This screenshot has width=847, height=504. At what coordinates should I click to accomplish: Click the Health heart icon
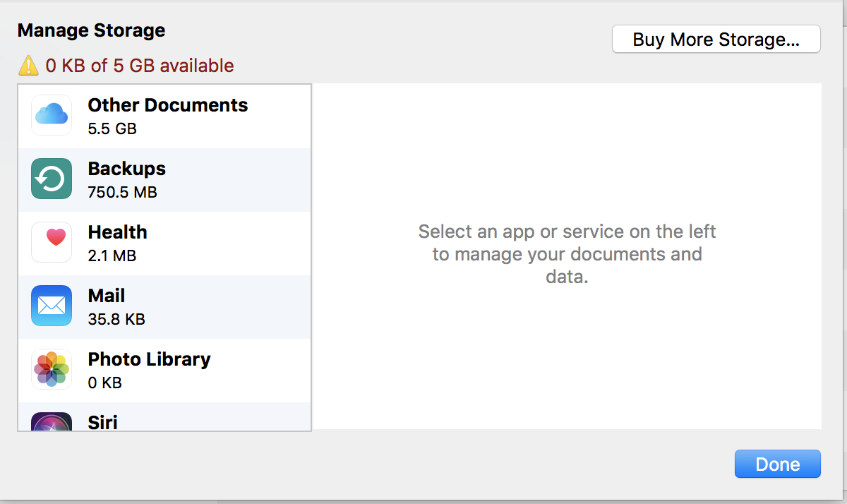(52, 242)
